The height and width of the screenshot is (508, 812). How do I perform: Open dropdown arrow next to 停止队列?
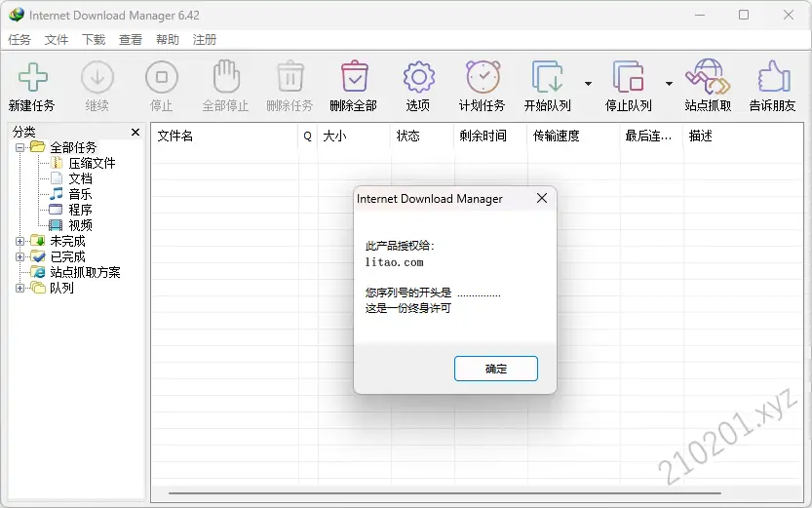click(x=669, y=84)
